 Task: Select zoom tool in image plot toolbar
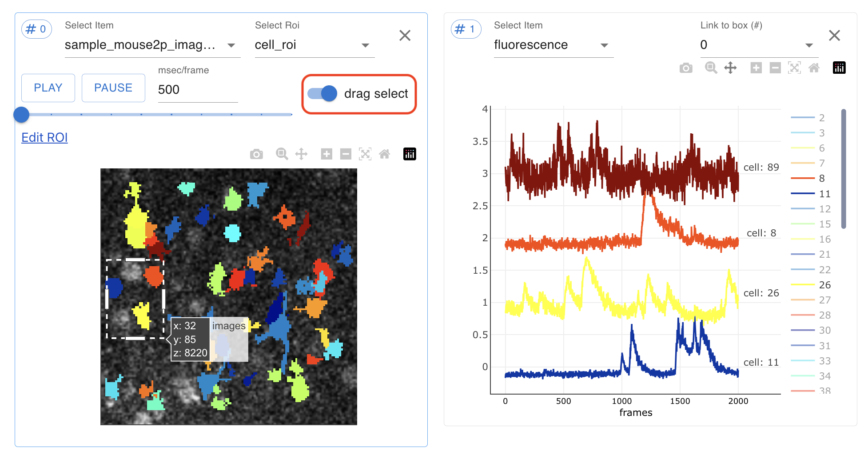[x=282, y=154]
